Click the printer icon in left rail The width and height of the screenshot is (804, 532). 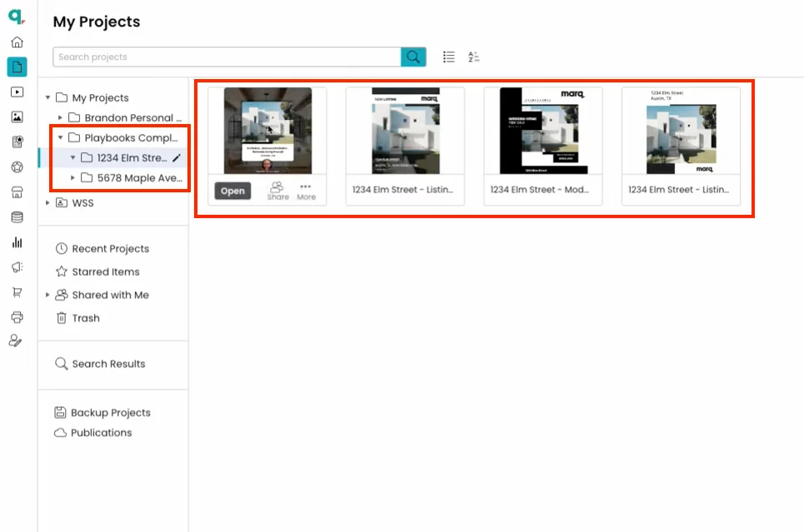pyautogui.click(x=17, y=317)
